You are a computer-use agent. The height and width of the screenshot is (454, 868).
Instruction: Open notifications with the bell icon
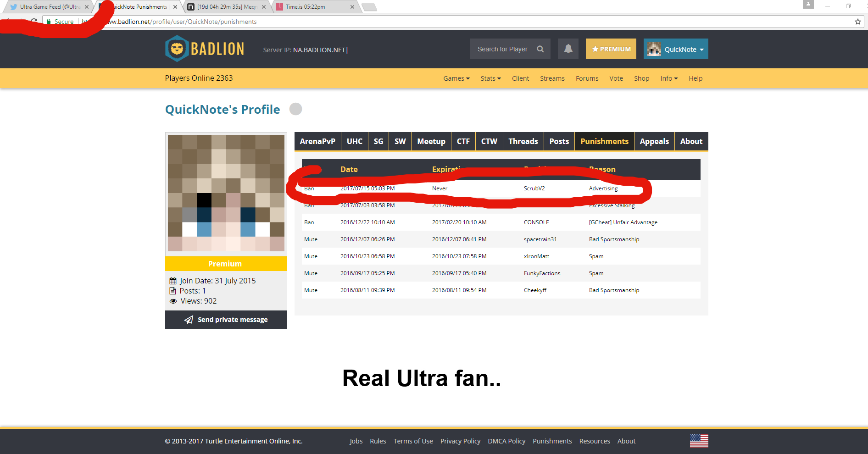tap(568, 49)
